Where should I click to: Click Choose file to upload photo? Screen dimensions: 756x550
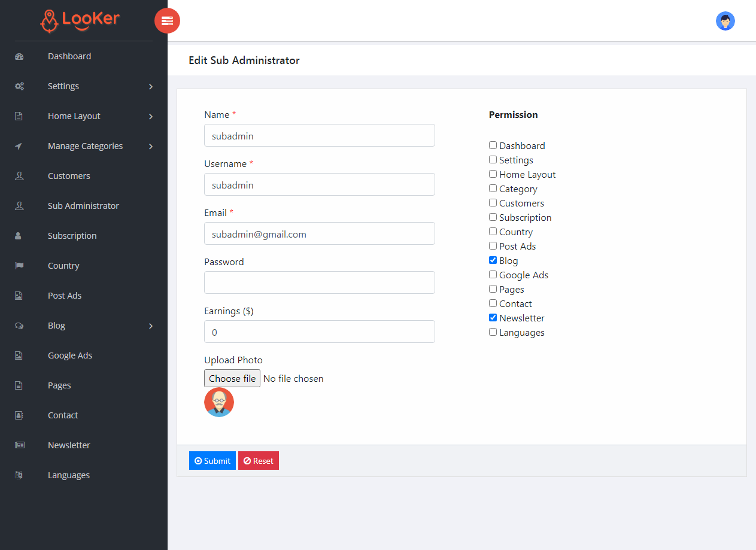232,378
